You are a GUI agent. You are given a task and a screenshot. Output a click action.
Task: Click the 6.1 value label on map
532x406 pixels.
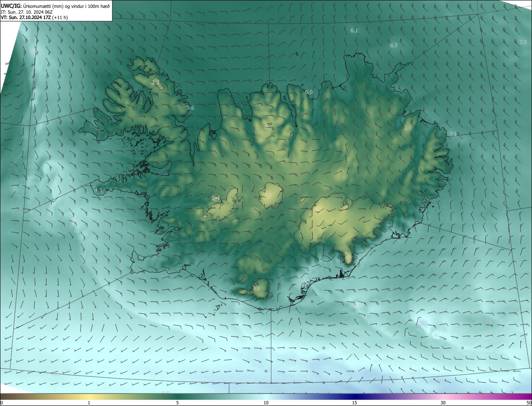coord(354,31)
